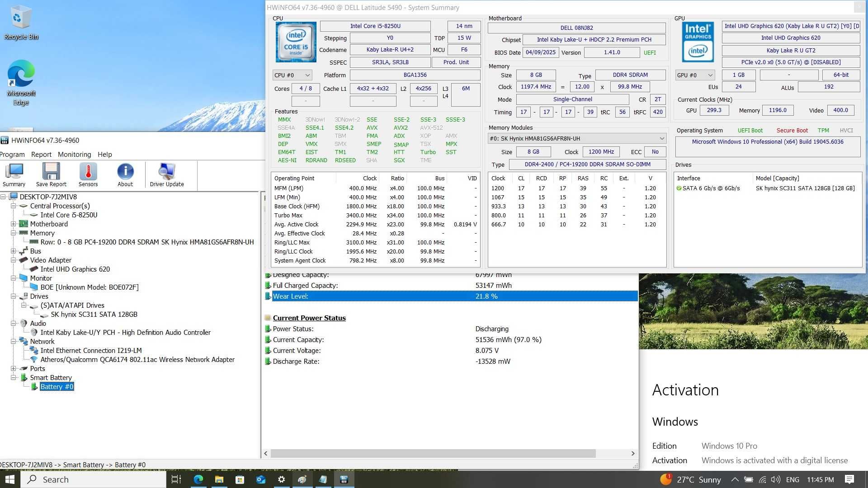The width and height of the screenshot is (868, 488).
Task: Open Outlook taskbar icon
Action: 260,479
